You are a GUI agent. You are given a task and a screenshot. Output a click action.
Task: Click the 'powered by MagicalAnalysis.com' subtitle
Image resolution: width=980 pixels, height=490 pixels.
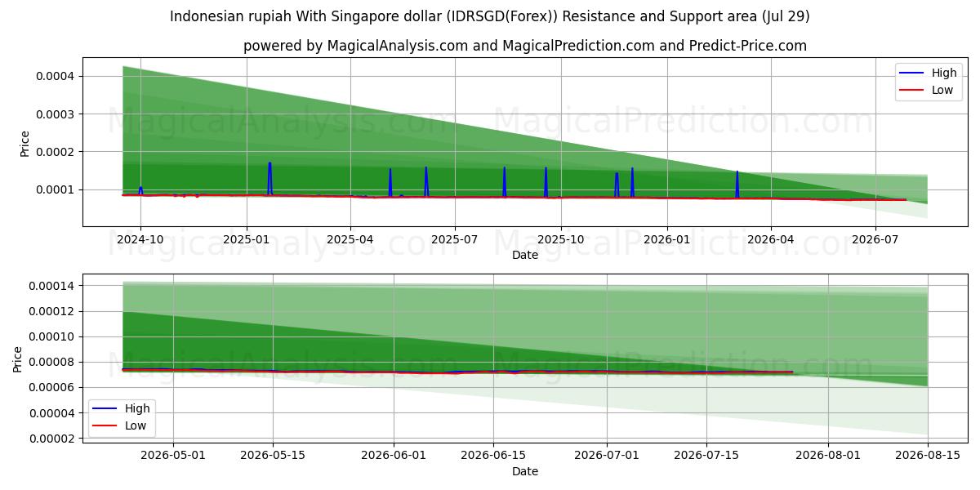[525, 46]
